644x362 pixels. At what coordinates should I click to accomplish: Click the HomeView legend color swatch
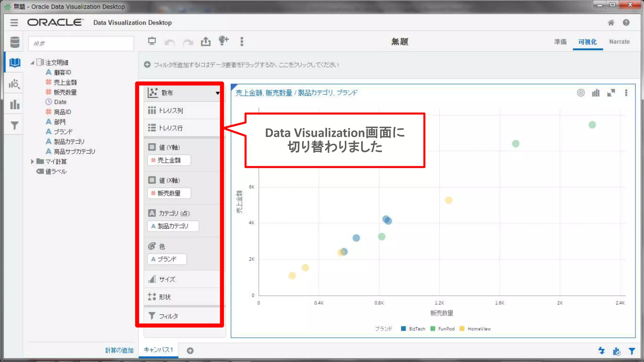pyautogui.click(x=462, y=329)
